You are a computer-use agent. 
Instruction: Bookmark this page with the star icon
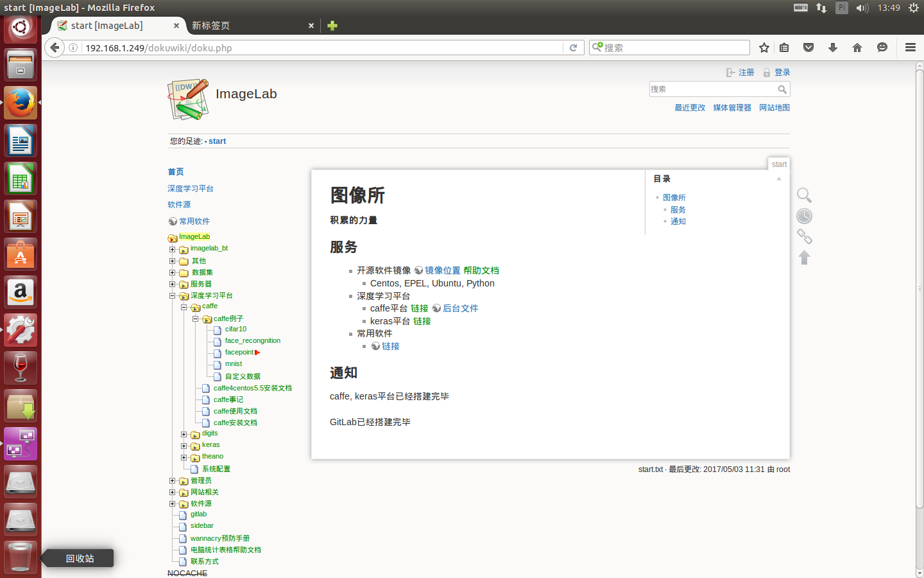point(764,48)
